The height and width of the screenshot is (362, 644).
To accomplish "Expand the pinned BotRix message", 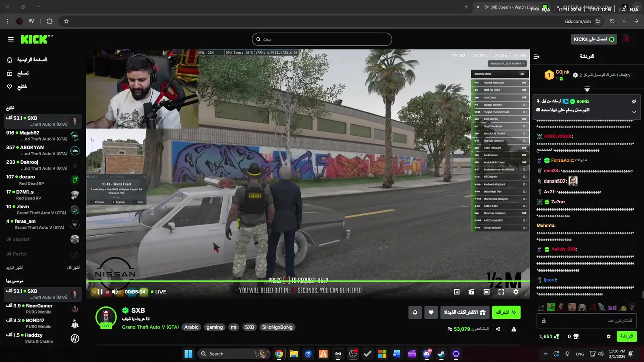I will coord(634,112).
